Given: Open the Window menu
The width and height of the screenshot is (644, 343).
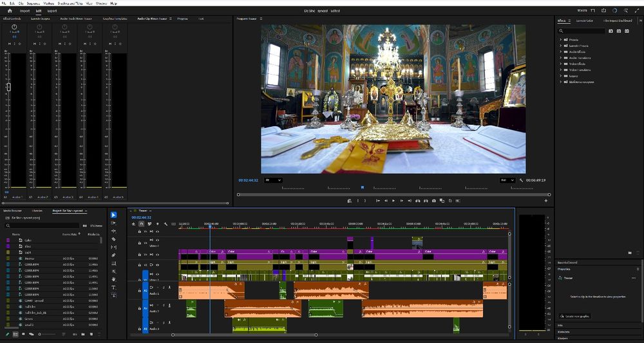Looking at the screenshot, I should [x=102, y=3].
